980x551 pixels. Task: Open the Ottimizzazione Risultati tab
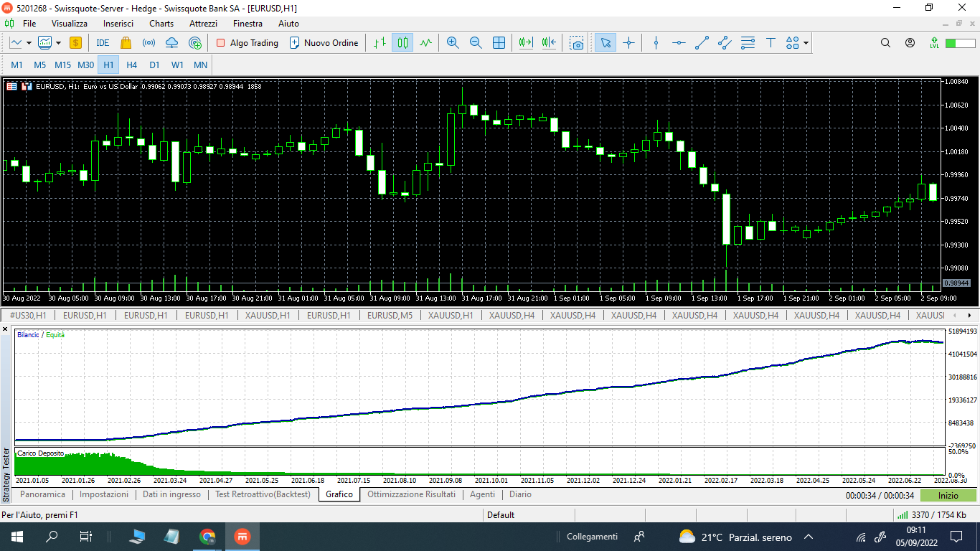click(411, 494)
